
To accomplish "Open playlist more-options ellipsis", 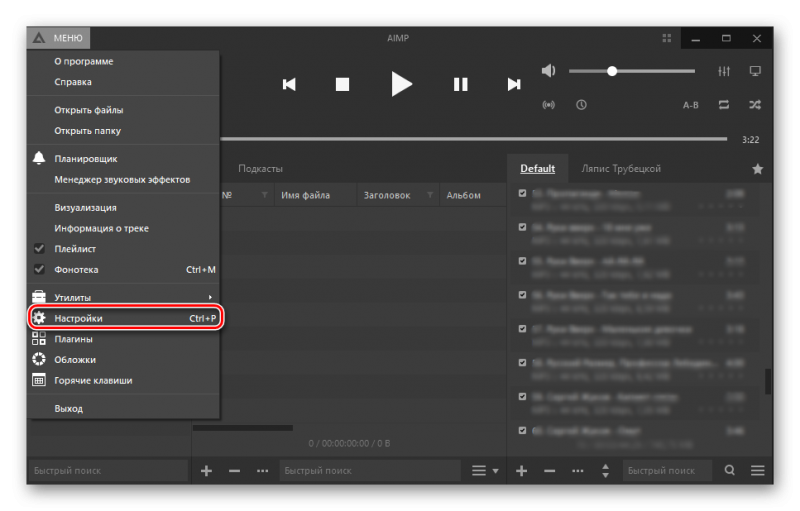I will pyautogui.click(x=578, y=471).
